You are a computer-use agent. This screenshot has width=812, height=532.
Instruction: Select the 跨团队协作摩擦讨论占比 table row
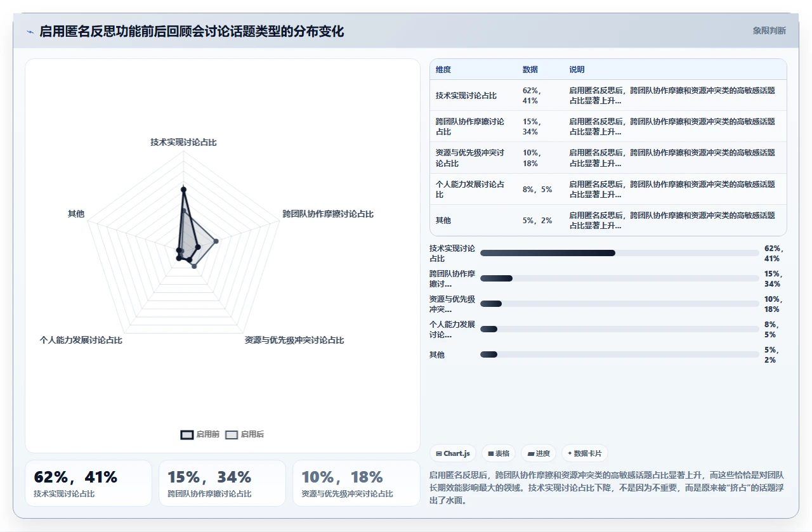(x=608, y=126)
